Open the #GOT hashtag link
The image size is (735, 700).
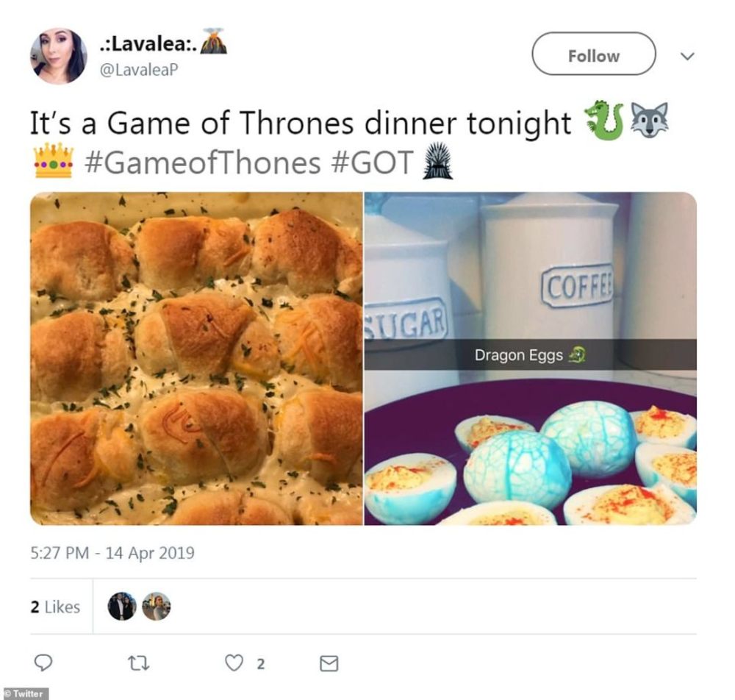point(372,162)
